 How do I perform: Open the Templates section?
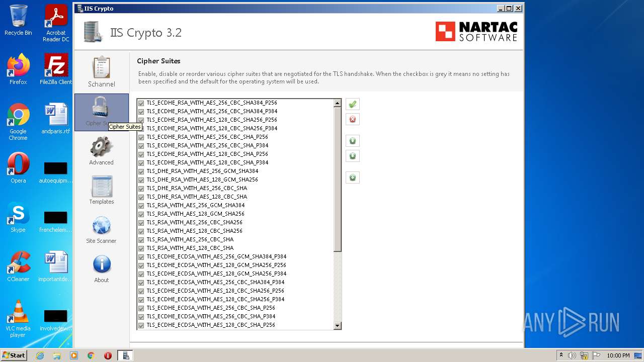pyautogui.click(x=101, y=190)
